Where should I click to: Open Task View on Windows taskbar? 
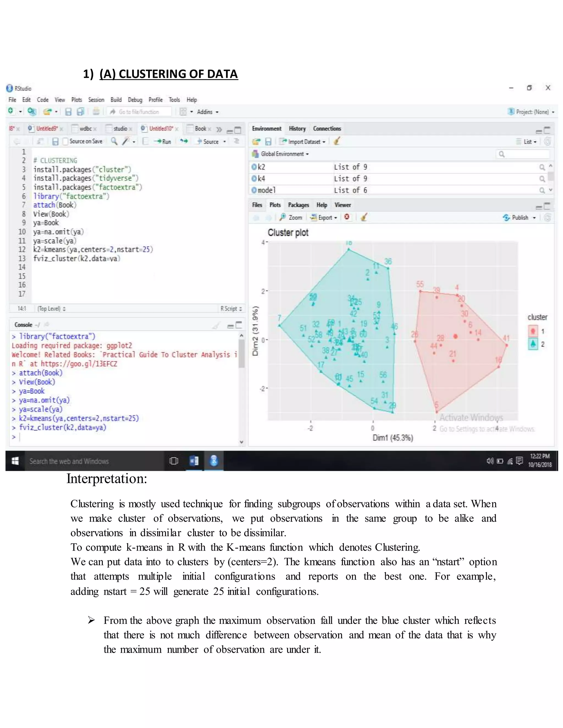tap(174, 461)
